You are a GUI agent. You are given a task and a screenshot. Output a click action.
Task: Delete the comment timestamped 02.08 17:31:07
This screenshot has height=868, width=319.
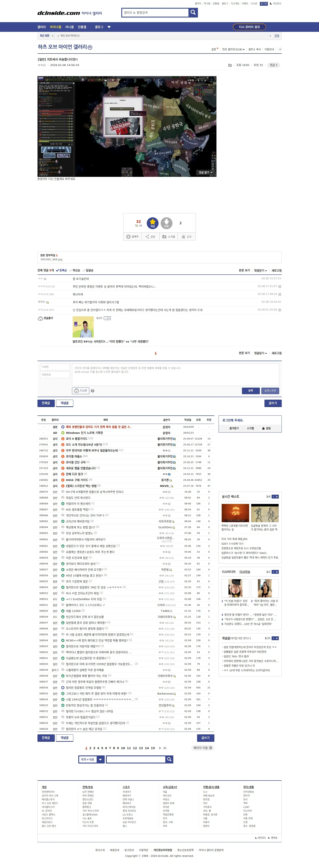tap(280, 286)
